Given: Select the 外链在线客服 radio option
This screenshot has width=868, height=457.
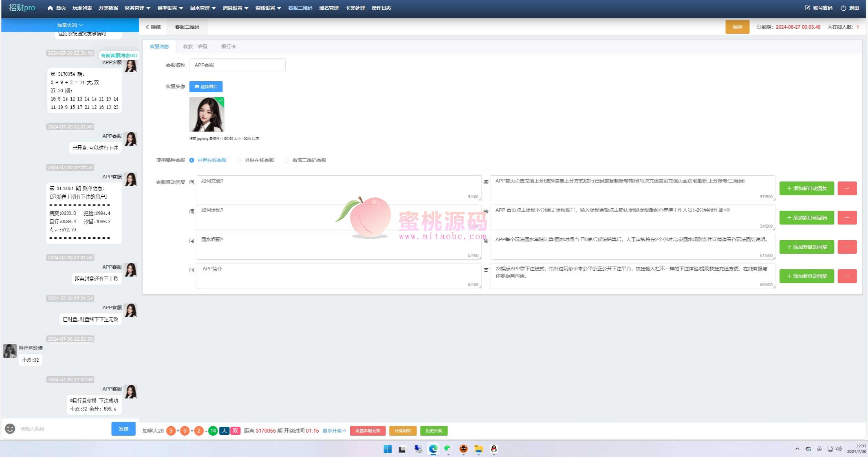Looking at the screenshot, I should click(x=239, y=160).
